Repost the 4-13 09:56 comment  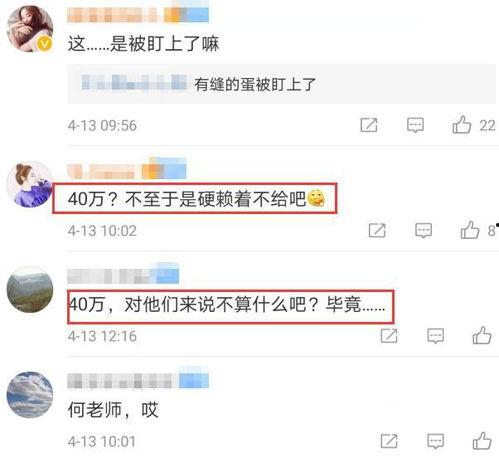(x=369, y=125)
